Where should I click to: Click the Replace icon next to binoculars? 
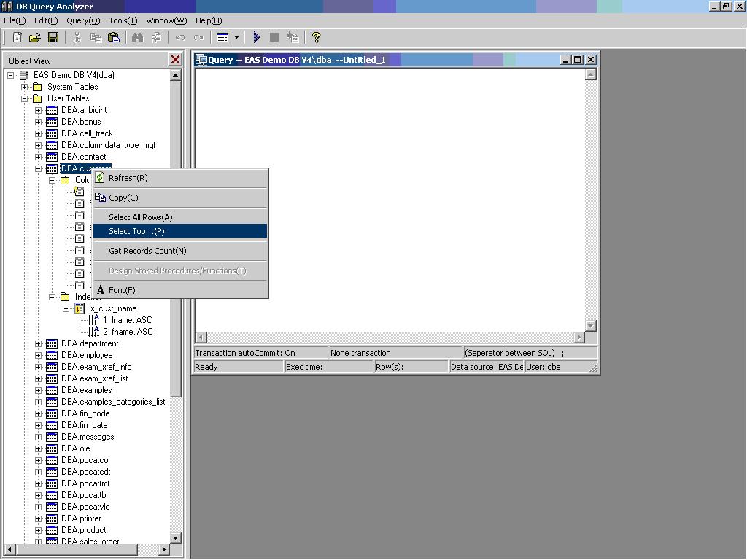[x=156, y=37]
